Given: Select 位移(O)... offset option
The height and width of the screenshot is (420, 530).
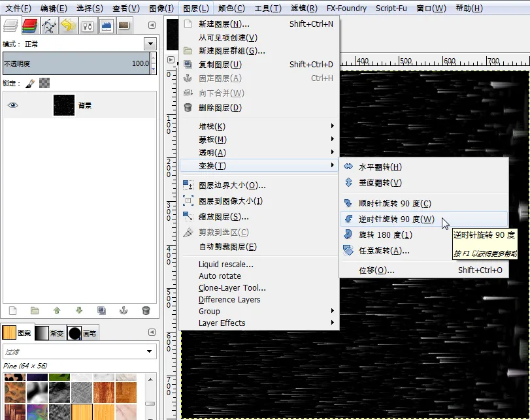Looking at the screenshot, I should click(x=424, y=270).
